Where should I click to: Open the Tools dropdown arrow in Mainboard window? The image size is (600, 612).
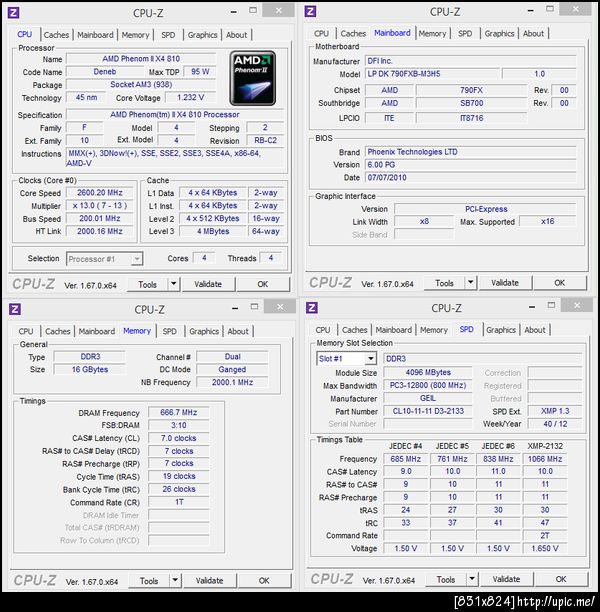click(x=471, y=283)
